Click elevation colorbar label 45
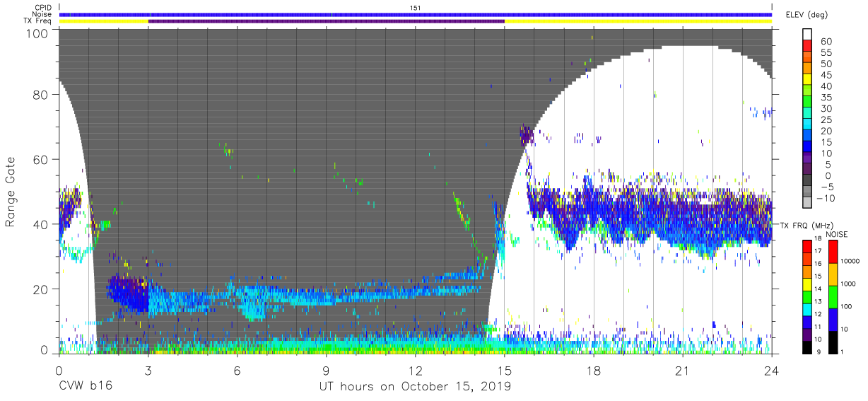 pos(826,75)
